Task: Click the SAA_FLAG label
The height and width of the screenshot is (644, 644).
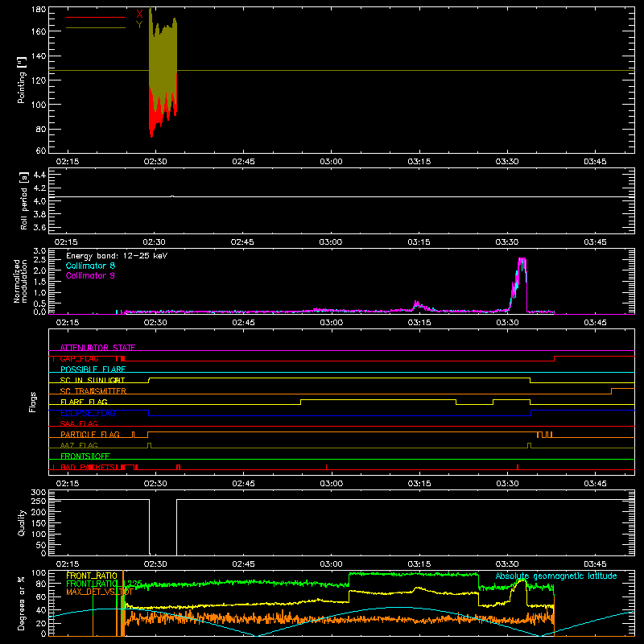Action: [x=79, y=423]
